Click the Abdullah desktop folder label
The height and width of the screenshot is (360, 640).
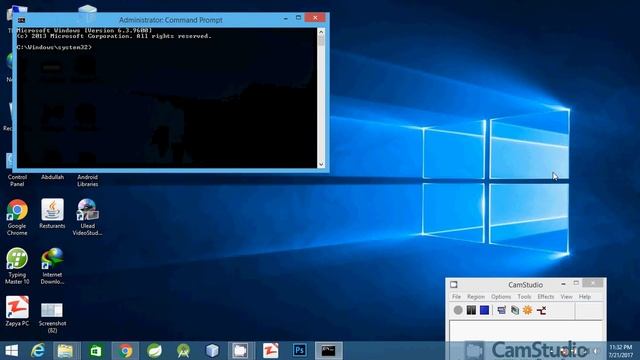coord(52,177)
